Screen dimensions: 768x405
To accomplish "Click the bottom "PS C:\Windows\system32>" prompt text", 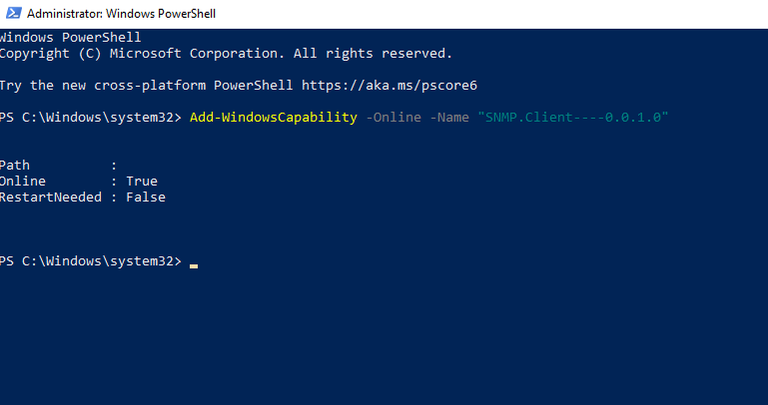I will click(x=90, y=261).
